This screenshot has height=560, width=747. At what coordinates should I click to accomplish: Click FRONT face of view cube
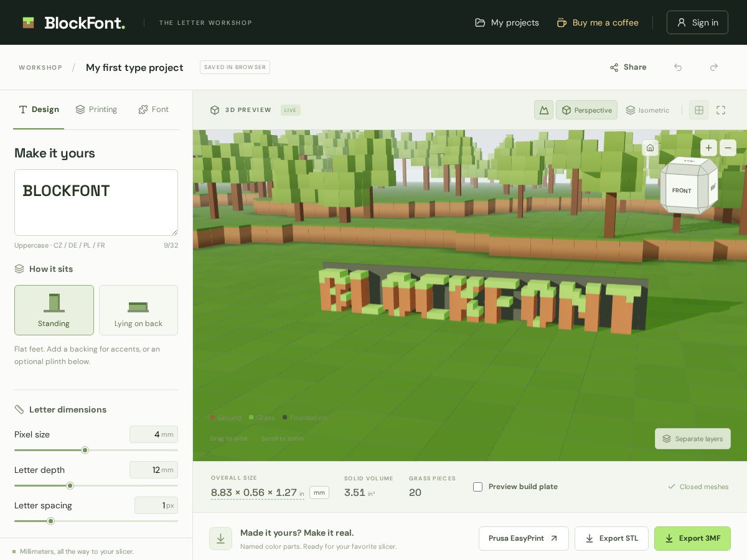682,190
